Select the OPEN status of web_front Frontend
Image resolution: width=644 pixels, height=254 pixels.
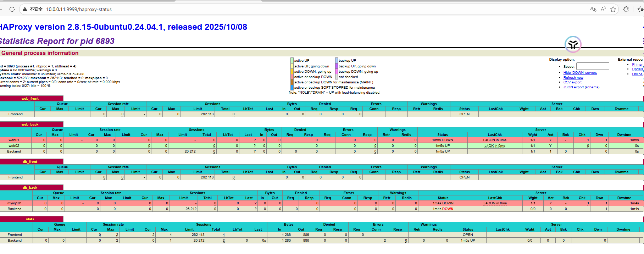coord(465,114)
